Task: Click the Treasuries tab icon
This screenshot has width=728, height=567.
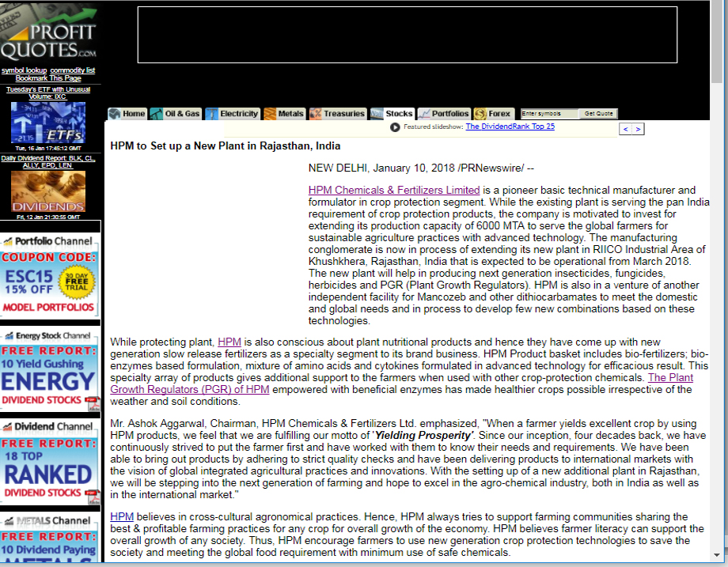Action: click(315, 114)
